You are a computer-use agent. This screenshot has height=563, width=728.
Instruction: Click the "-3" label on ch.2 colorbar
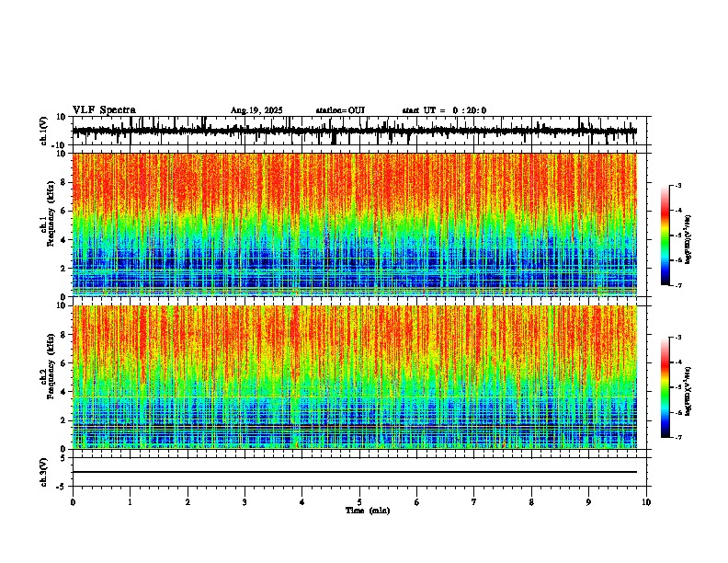click(678, 338)
